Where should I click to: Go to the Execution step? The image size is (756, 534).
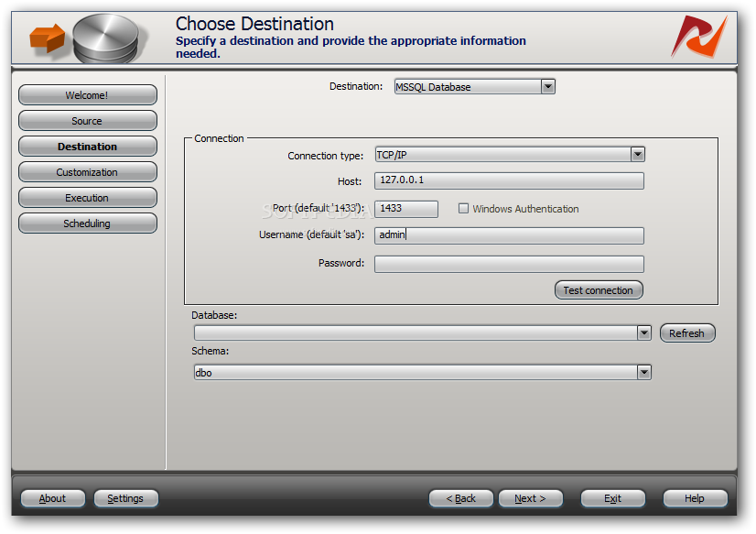tap(88, 198)
